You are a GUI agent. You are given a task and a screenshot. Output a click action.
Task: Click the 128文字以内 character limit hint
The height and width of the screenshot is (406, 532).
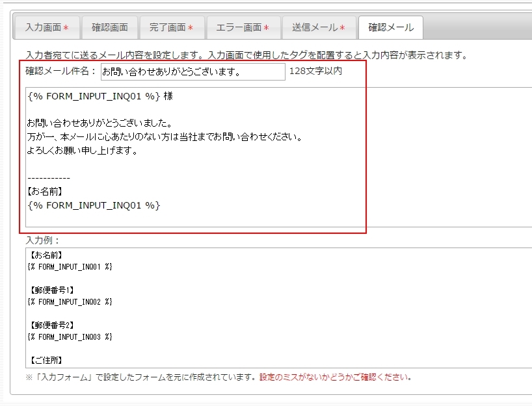pyautogui.click(x=317, y=73)
